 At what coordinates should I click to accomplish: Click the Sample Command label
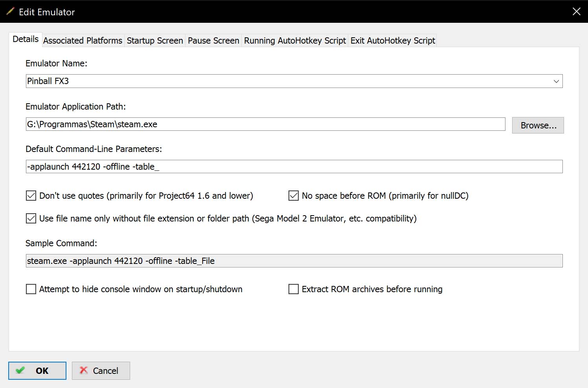pyautogui.click(x=61, y=243)
